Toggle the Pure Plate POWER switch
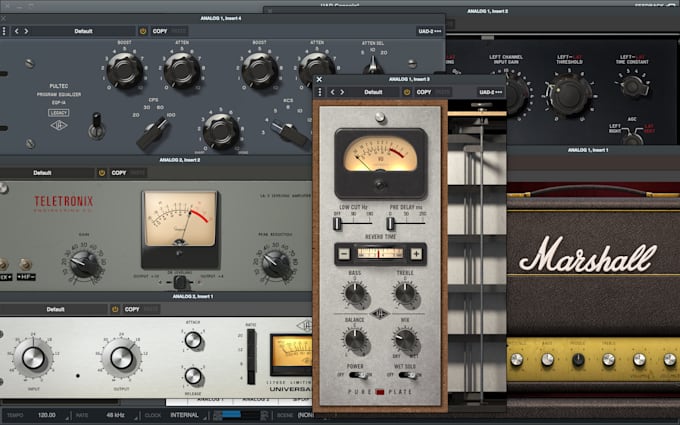Image resolution: width=680 pixels, height=425 pixels. tap(358, 375)
